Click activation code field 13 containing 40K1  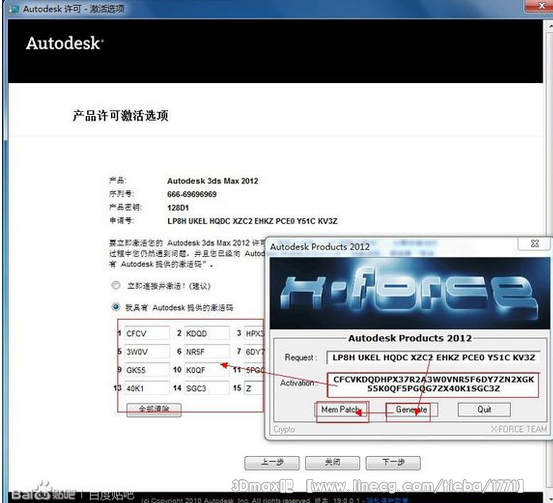pos(146,388)
